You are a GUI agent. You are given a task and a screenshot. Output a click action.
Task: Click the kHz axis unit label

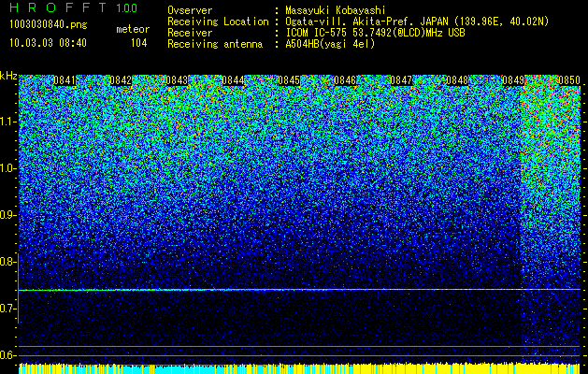tap(8, 76)
